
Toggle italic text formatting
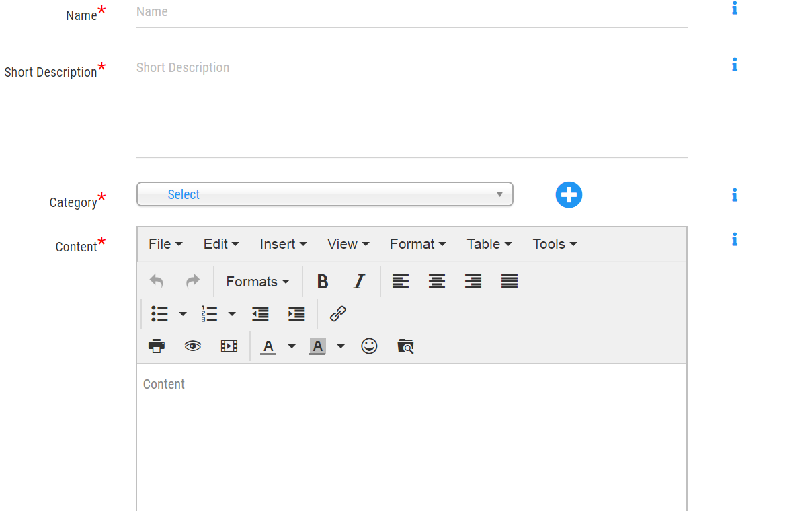point(359,282)
